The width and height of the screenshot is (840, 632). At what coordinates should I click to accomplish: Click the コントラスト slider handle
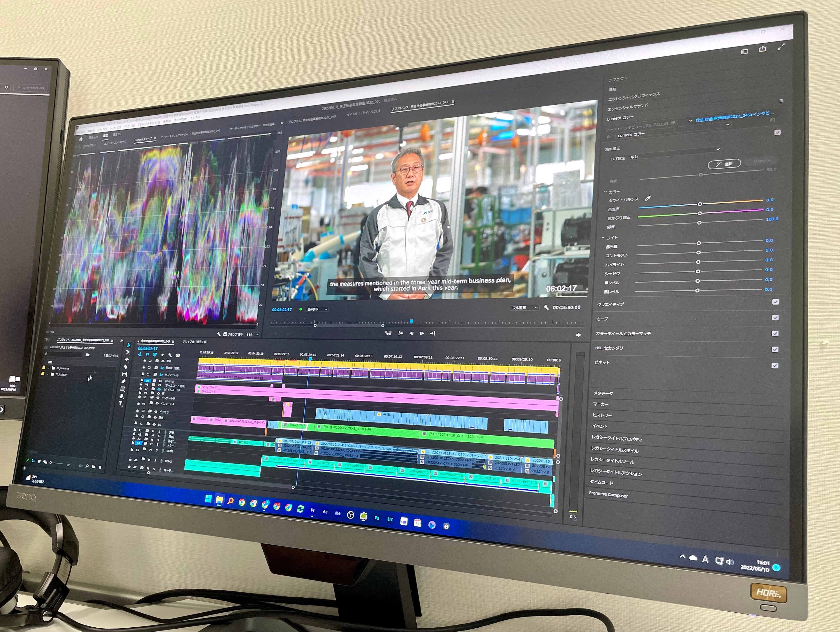(698, 253)
